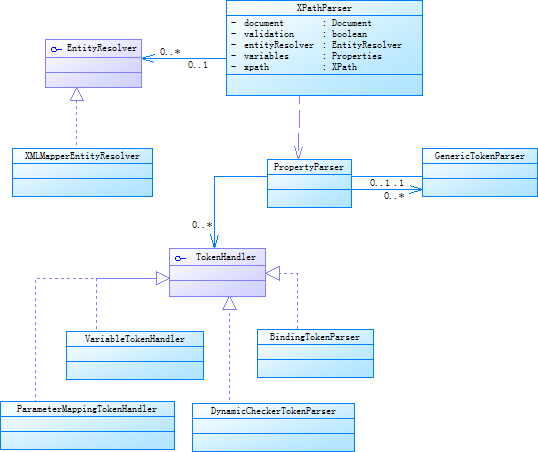
Task: Select the VariableTokenHandler class title
Action: [134, 339]
